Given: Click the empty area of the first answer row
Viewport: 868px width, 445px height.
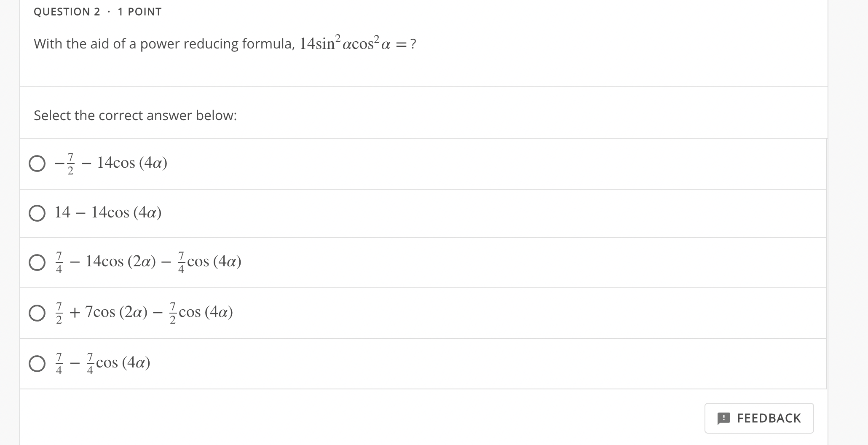Looking at the screenshot, I should pos(497,164).
